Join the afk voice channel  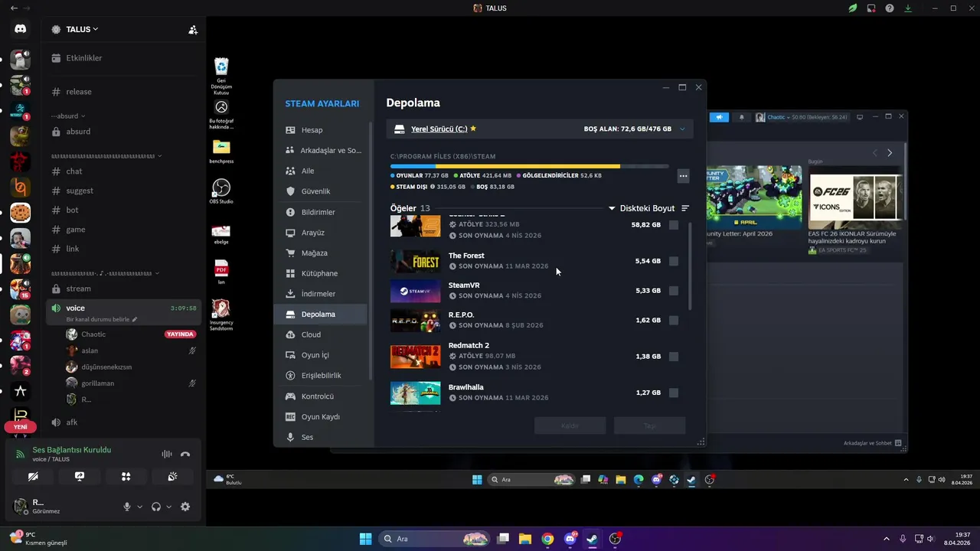[124, 422]
